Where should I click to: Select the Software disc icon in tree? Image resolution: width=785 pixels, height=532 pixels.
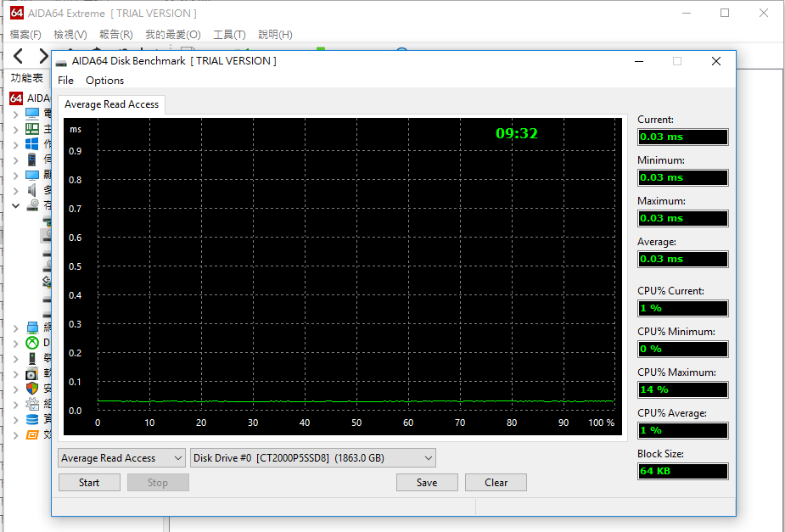point(32,374)
